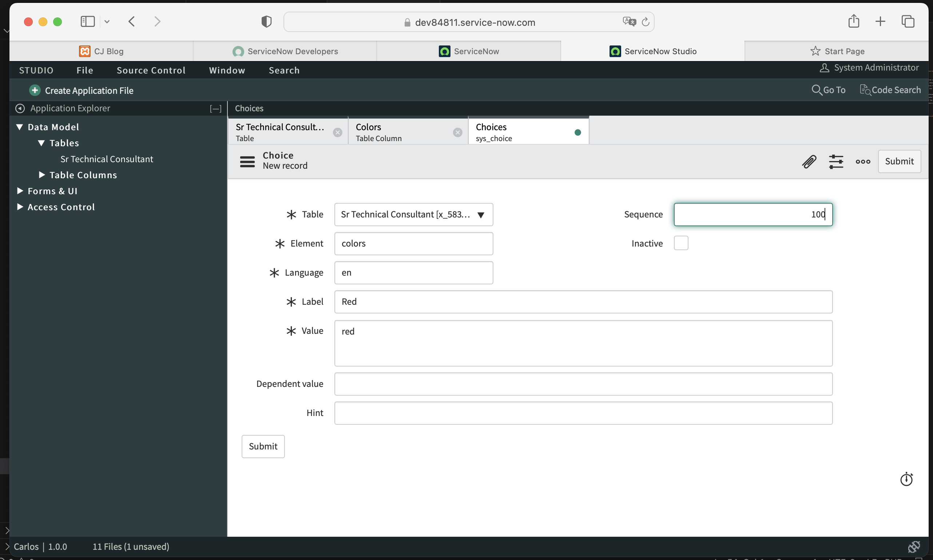The width and height of the screenshot is (933, 560).
Task: Click the bottom Submit button
Action: tap(263, 446)
